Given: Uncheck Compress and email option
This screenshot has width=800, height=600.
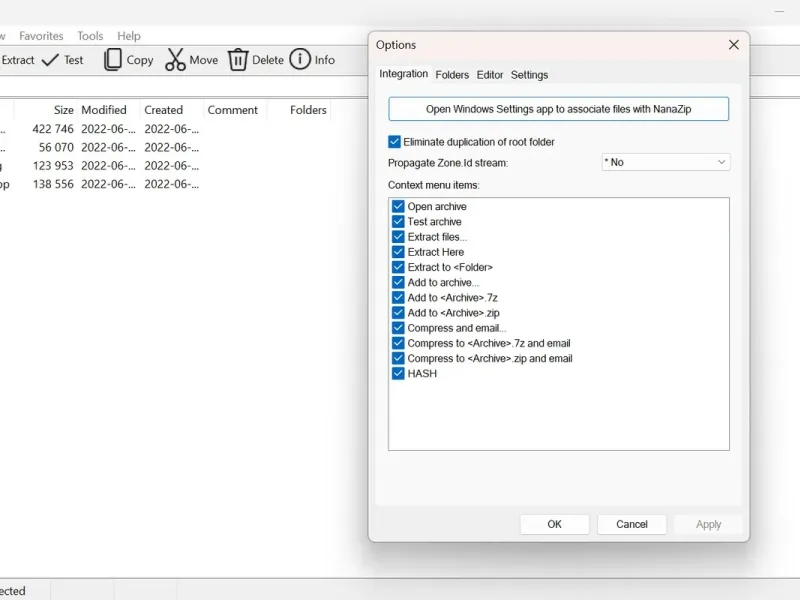Looking at the screenshot, I should coord(398,328).
